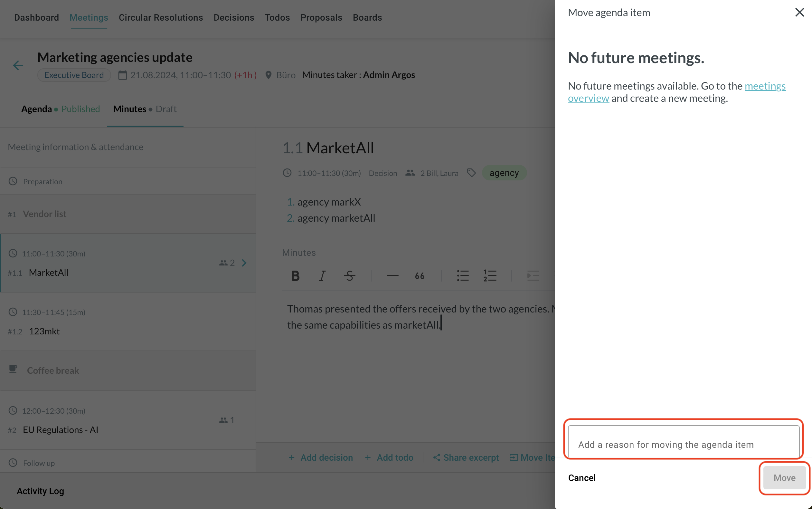Click the agency tag label
The width and height of the screenshot is (812, 509).
[504, 173]
